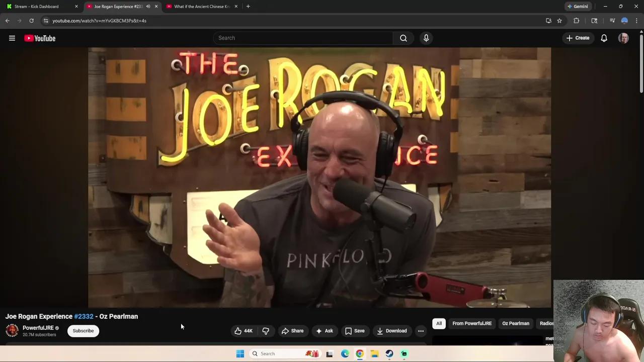Open the Create button
644x362 pixels.
click(x=578, y=38)
